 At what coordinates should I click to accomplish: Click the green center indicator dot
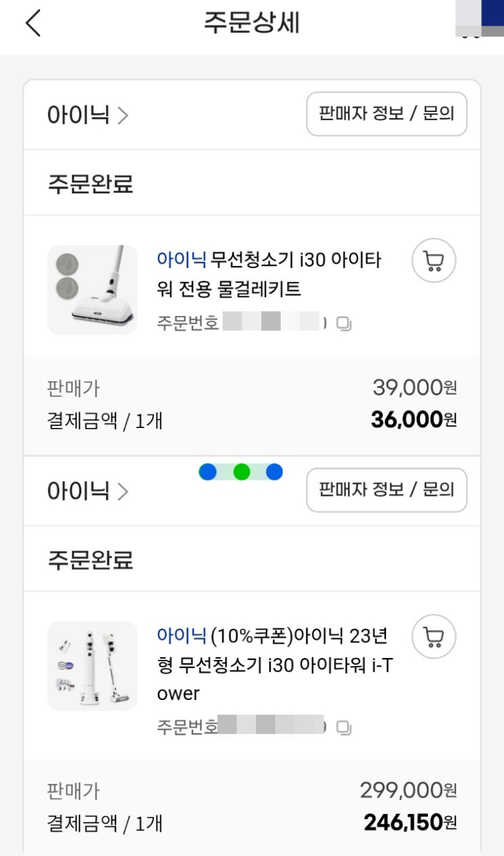[x=241, y=472]
